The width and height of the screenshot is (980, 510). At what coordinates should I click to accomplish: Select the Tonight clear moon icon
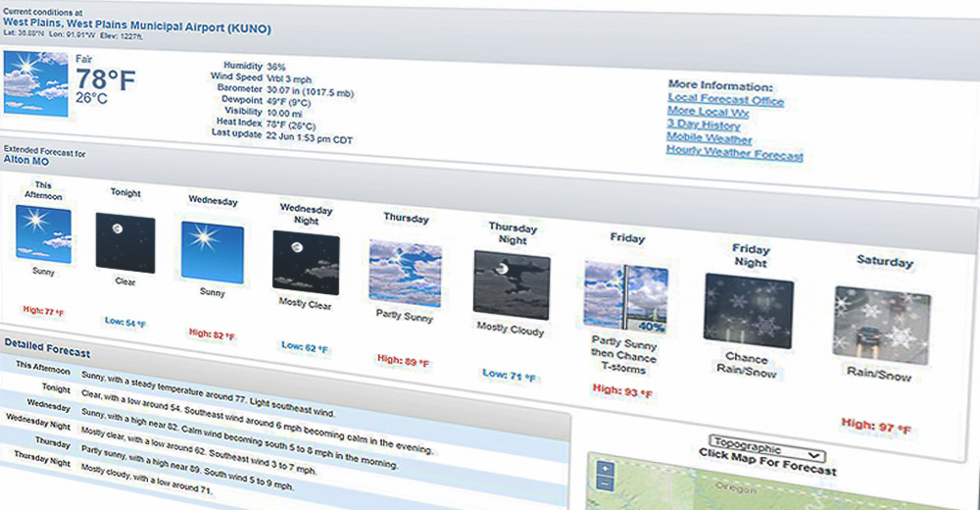click(x=125, y=242)
